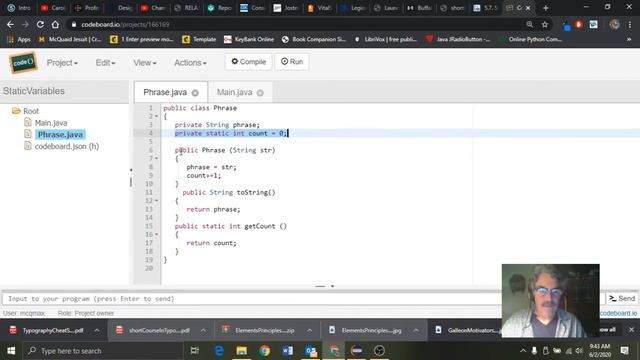Close the Phrase.java tab

[195, 93]
